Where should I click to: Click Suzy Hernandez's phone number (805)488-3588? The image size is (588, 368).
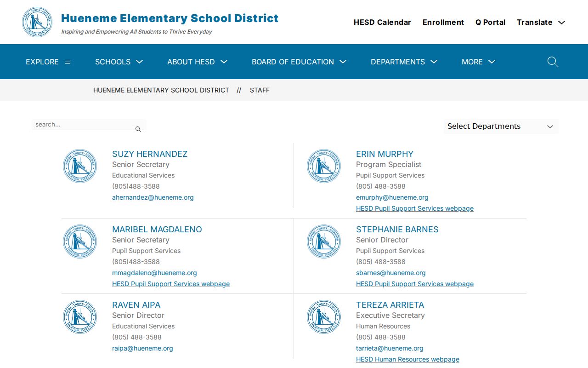point(136,186)
